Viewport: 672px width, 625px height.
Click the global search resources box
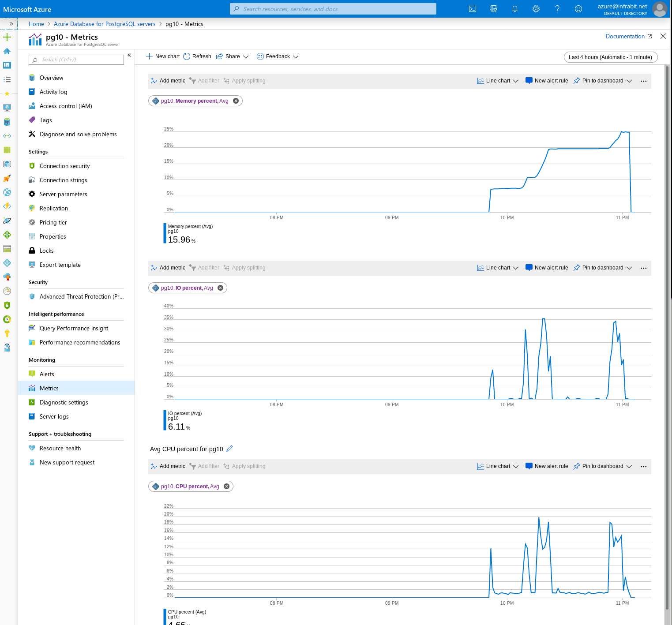(x=333, y=9)
